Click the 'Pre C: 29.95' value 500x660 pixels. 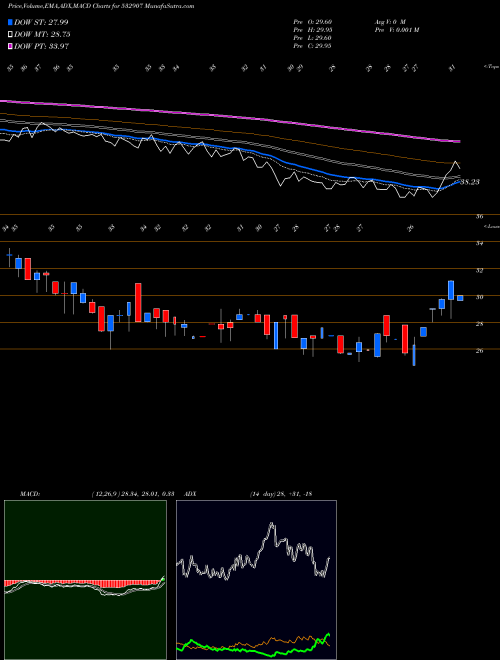(x=312, y=46)
